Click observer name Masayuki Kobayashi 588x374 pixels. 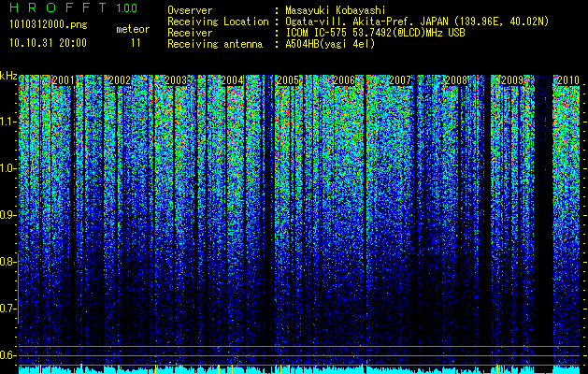click(x=336, y=10)
